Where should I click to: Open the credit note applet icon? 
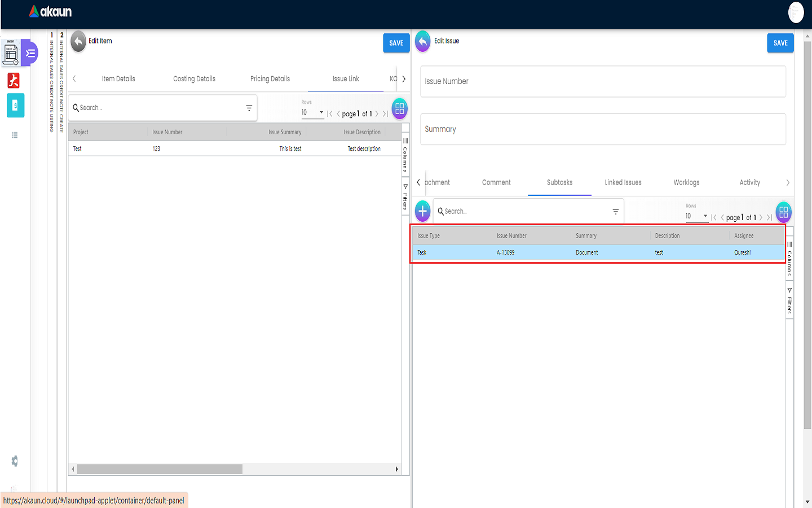coord(11,53)
